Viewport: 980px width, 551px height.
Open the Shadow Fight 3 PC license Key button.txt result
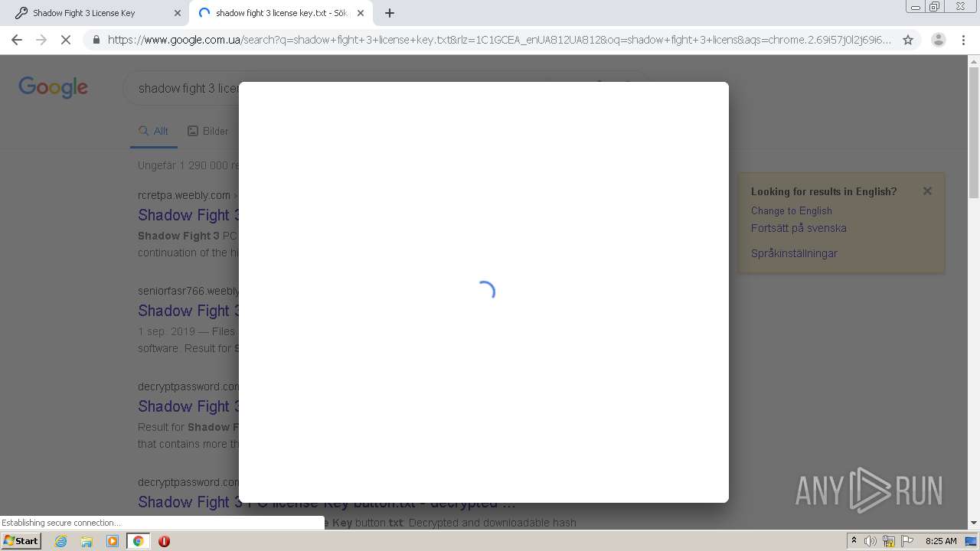coord(328,502)
